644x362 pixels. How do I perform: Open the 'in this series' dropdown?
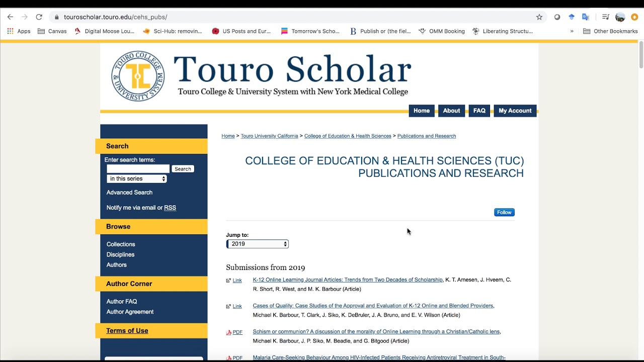click(136, 178)
